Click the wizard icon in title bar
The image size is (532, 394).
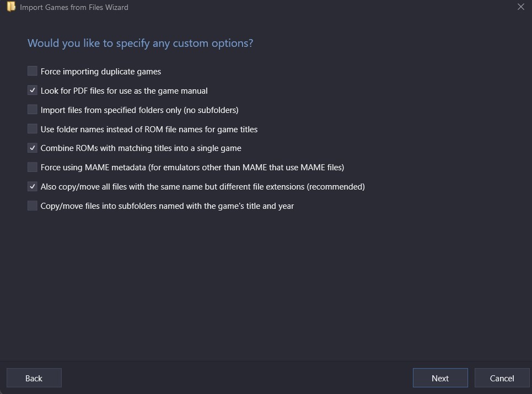pos(10,7)
